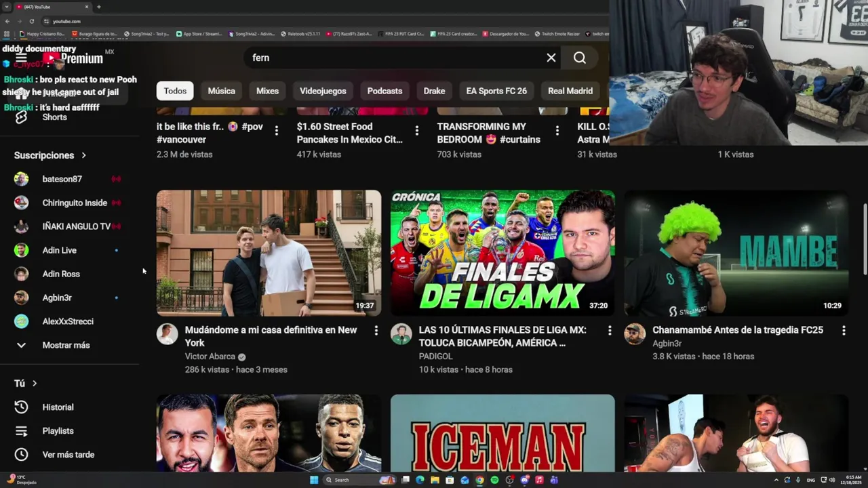Select the Drake filter chip
The height and width of the screenshot is (488, 868).
click(x=435, y=91)
